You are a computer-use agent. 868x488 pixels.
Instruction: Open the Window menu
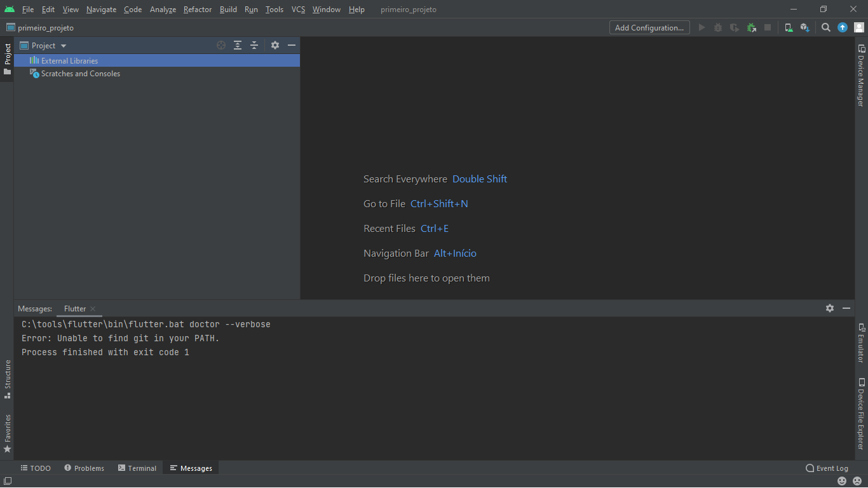(x=327, y=10)
